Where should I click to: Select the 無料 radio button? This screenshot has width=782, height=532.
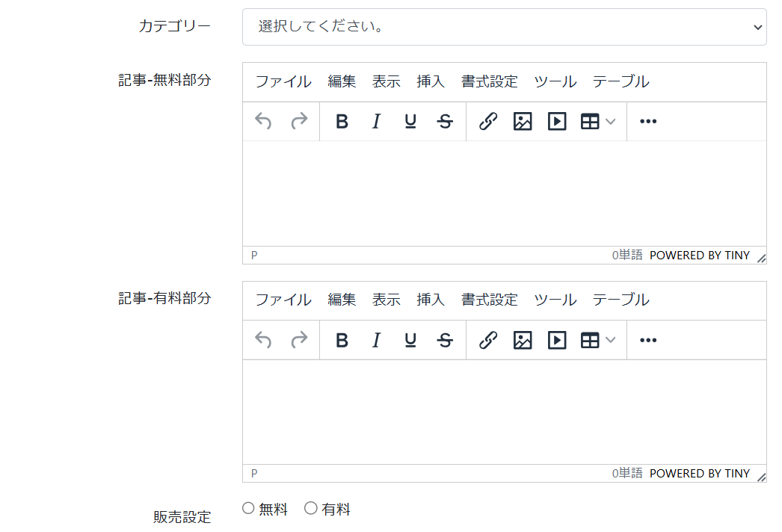(x=249, y=509)
